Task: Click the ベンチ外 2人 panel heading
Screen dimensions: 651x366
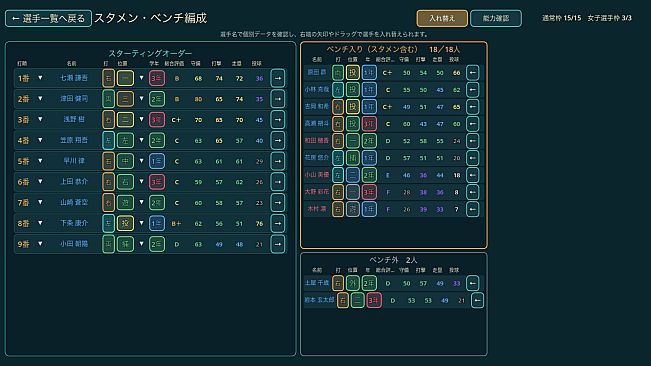Action: pyautogui.click(x=393, y=260)
